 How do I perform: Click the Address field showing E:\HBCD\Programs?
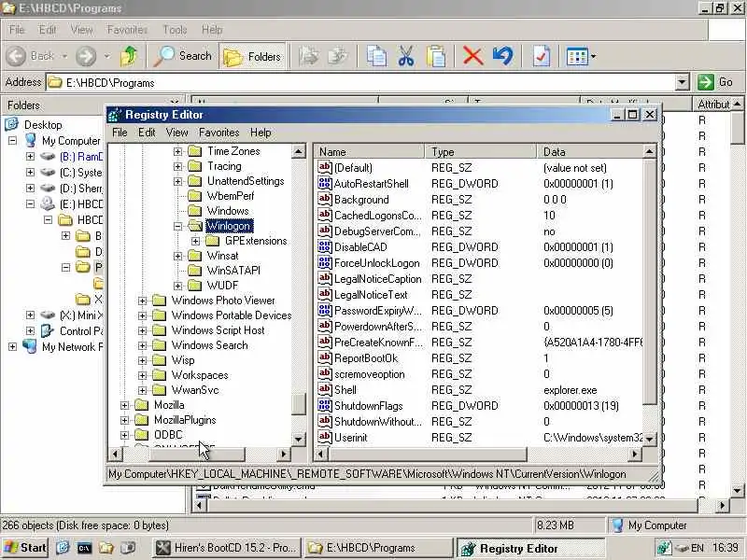(360, 82)
